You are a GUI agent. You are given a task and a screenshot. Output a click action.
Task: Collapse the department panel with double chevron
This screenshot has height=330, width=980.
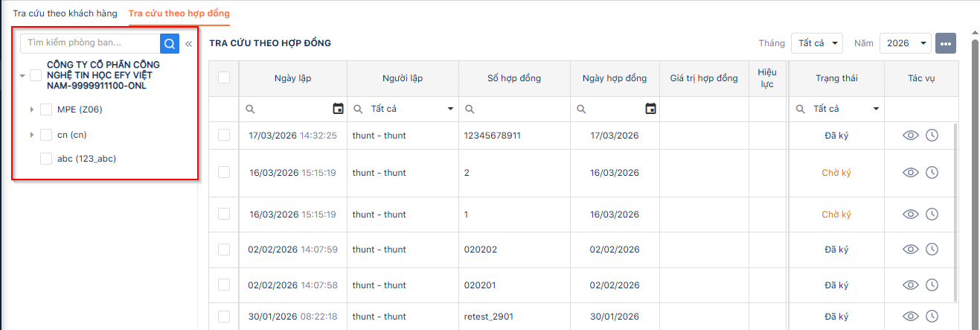pyautogui.click(x=189, y=44)
